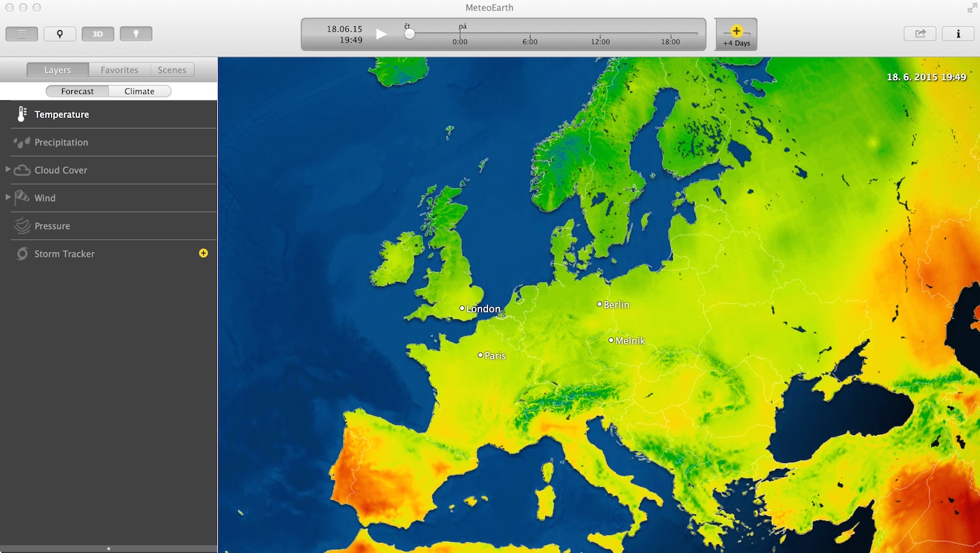Click the Storm Tracker plus badge
The height and width of the screenshot is (553, 980).
click(203, 253)
